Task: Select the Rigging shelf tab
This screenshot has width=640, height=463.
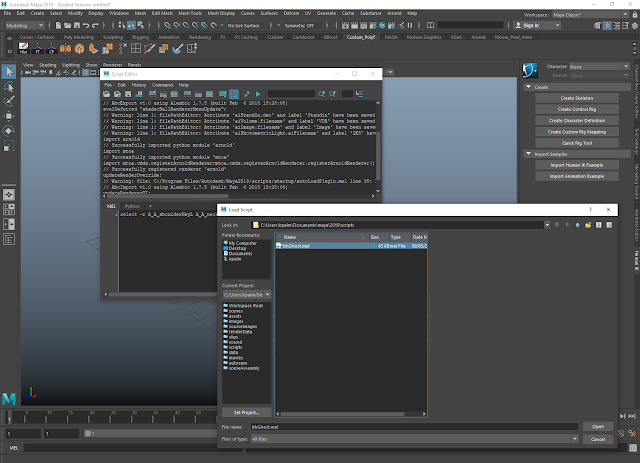Action: point(140,37)
